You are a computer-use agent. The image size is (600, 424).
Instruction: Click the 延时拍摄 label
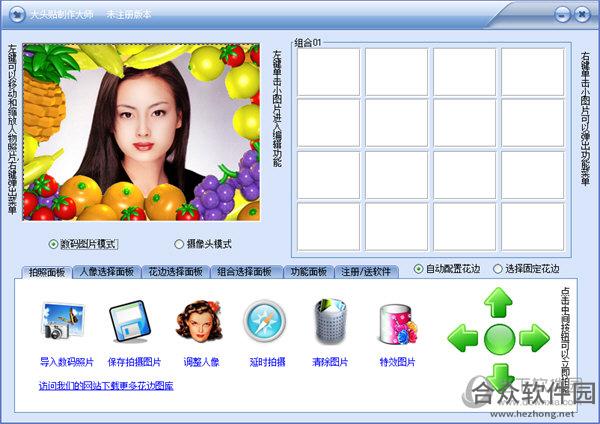coord(267,362)
